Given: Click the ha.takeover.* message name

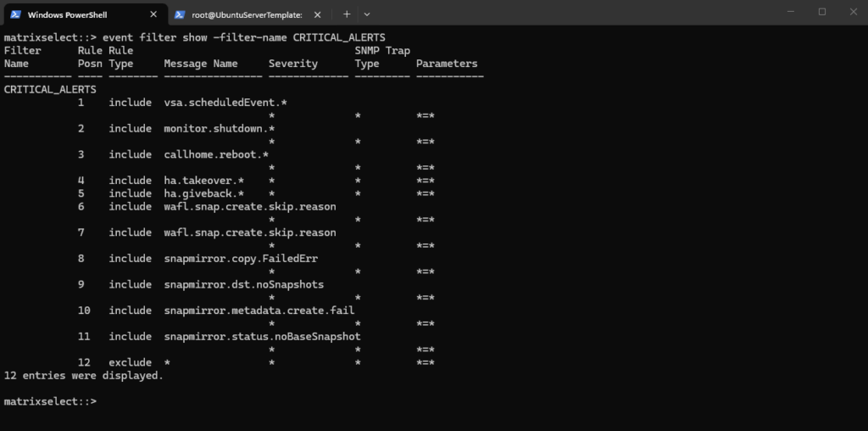Looking at the screenshot, I should (203, 181).
